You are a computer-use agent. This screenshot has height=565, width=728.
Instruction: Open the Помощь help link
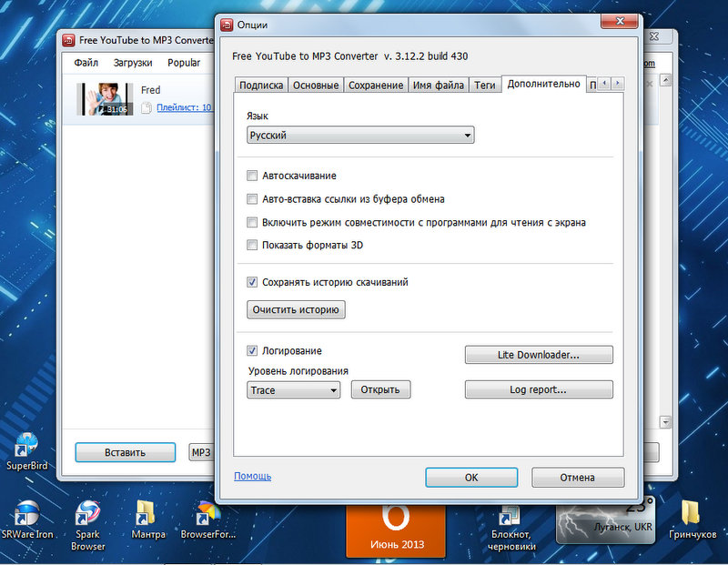pos(253,476)
